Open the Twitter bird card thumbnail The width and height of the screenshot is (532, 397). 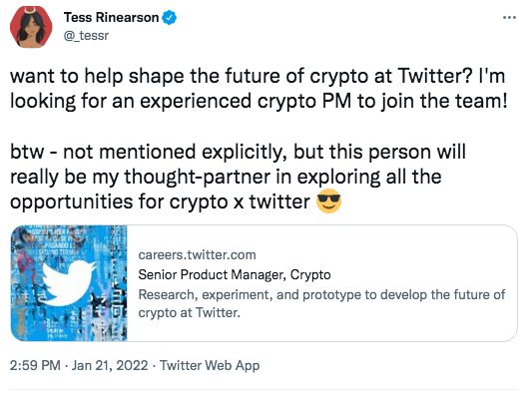pyautogui.click(x=69, y=283)
